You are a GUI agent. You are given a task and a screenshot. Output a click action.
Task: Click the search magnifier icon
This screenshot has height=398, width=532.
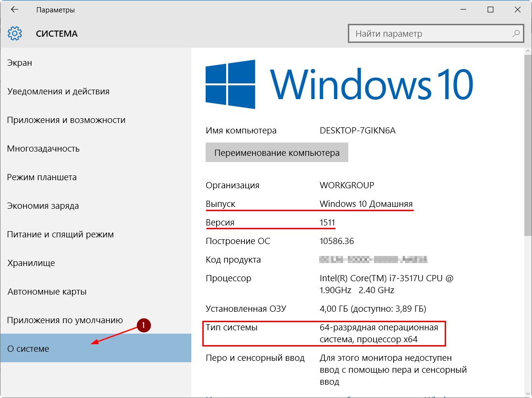pos(516,33)
